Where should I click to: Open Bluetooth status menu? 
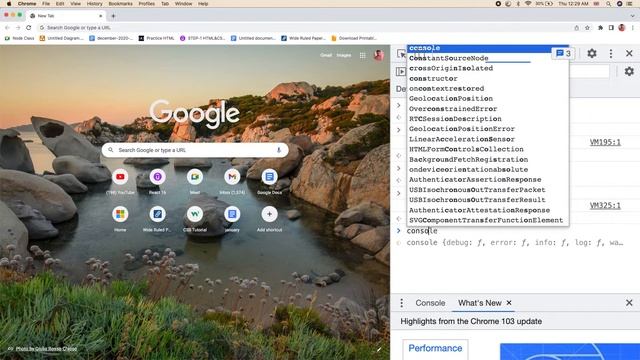[x=518, y=4]
